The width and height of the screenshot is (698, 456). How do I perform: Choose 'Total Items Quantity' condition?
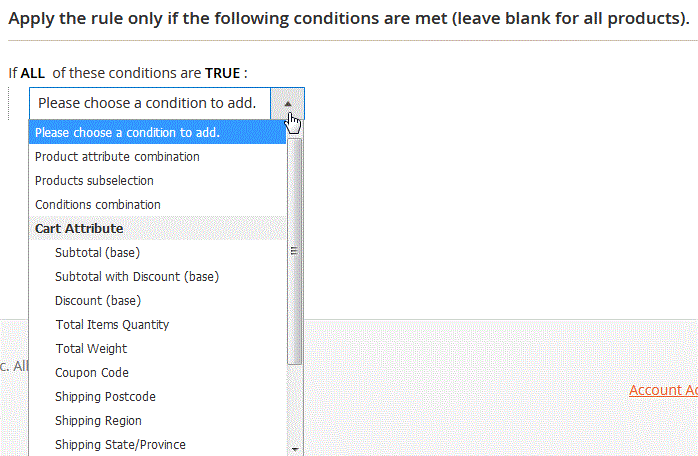coord(112,324)
